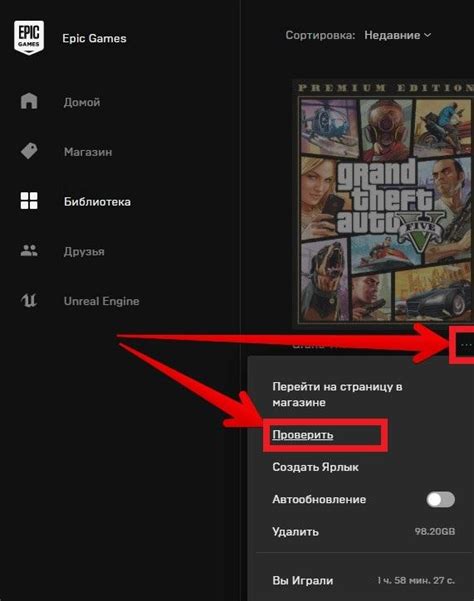Click the Автообновление label text
The height and width of the screenshot is (601, 474).
(319, 499)
